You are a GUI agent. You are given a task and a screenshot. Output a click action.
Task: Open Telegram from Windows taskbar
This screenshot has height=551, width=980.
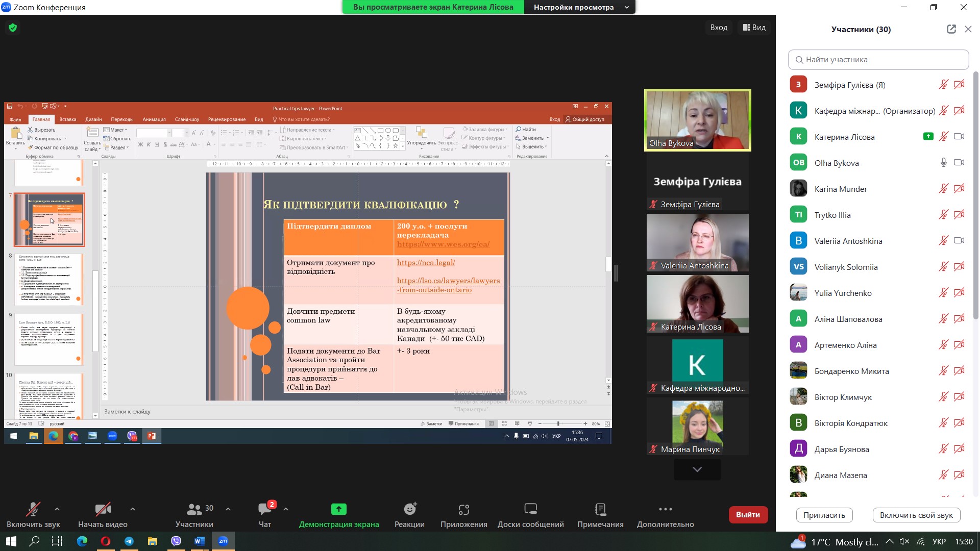(129, 541)
